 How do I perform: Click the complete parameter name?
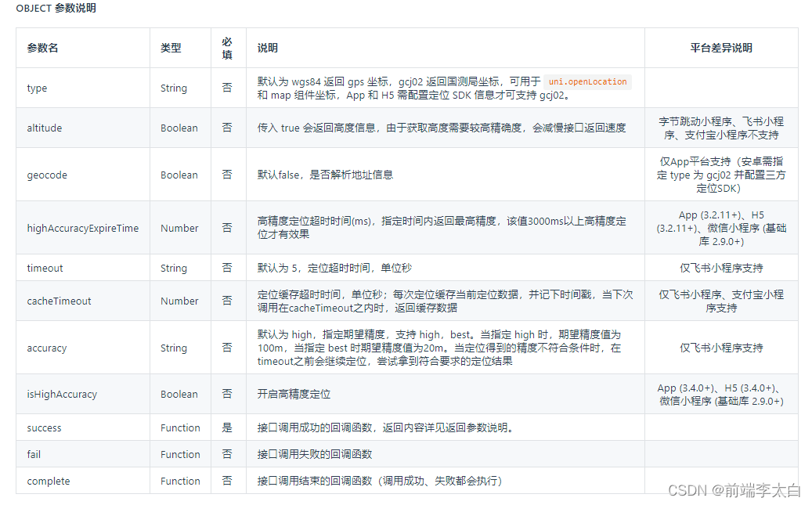pos(49,481)
